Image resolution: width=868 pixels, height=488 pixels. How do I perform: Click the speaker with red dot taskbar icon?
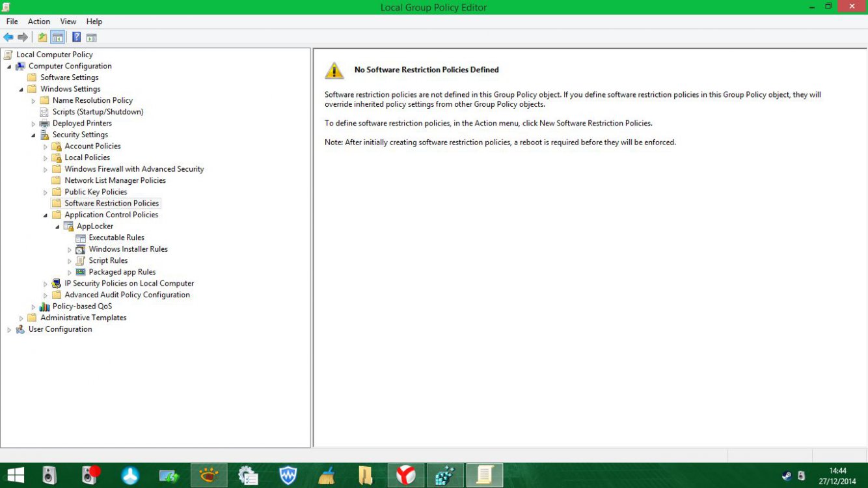pos(90,476)
